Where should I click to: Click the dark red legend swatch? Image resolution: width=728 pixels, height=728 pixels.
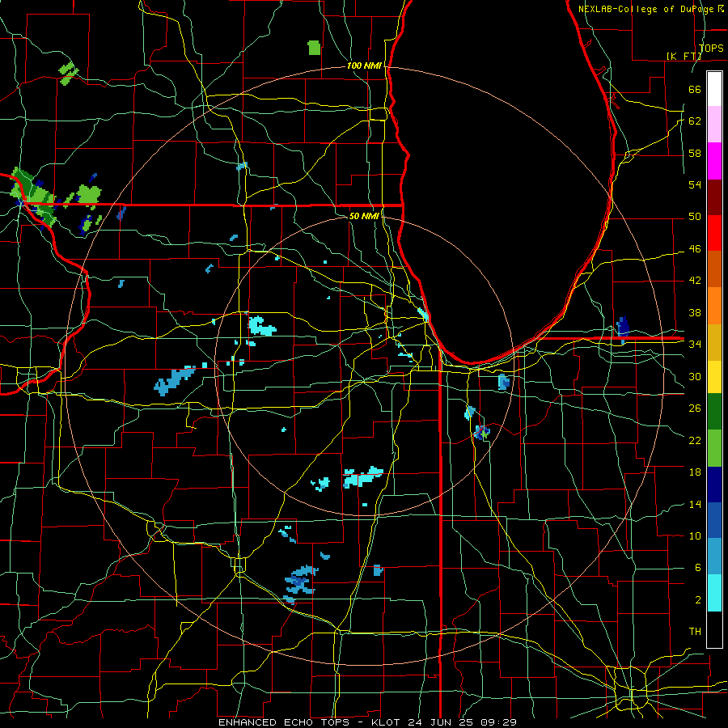click(714, 197)
